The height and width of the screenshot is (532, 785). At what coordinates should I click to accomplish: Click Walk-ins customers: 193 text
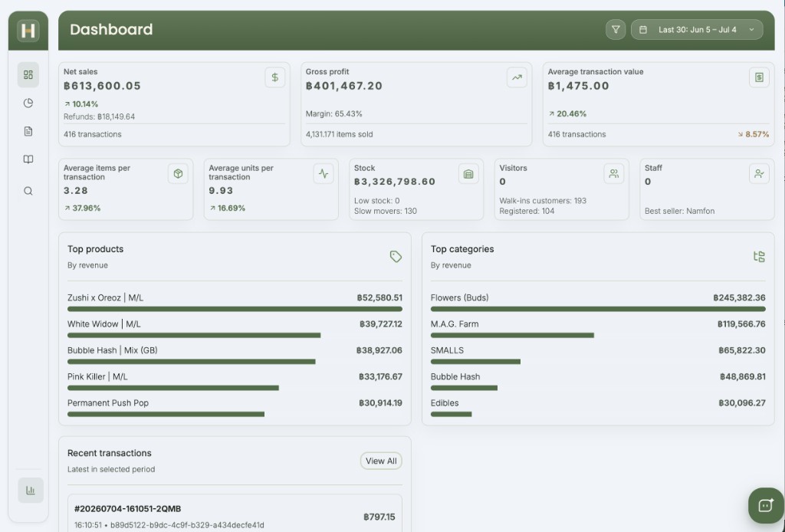pyautogui.click(x=543, y=201)
